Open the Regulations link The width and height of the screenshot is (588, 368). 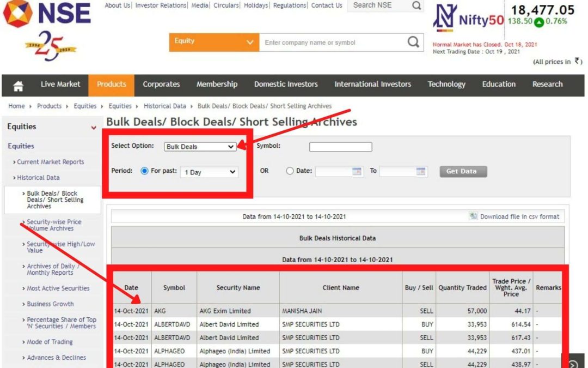(x=290, y=5)
